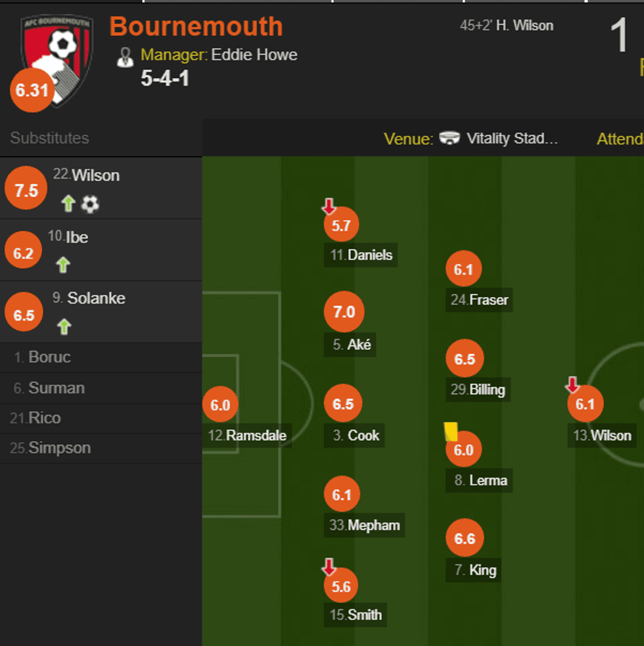Click goalkeeper Ramsdale's 6.0 rating
The width and height of the screenshot is (644, 646).
[220, 405]
